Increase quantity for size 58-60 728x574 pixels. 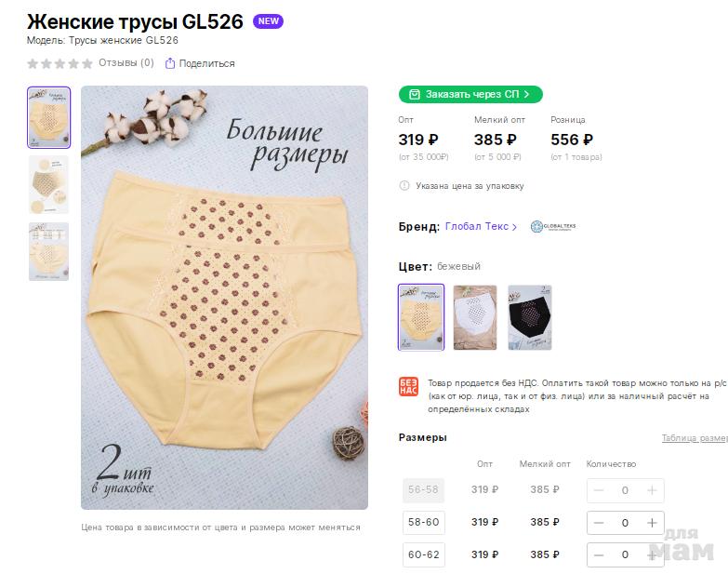pos(653,523)
